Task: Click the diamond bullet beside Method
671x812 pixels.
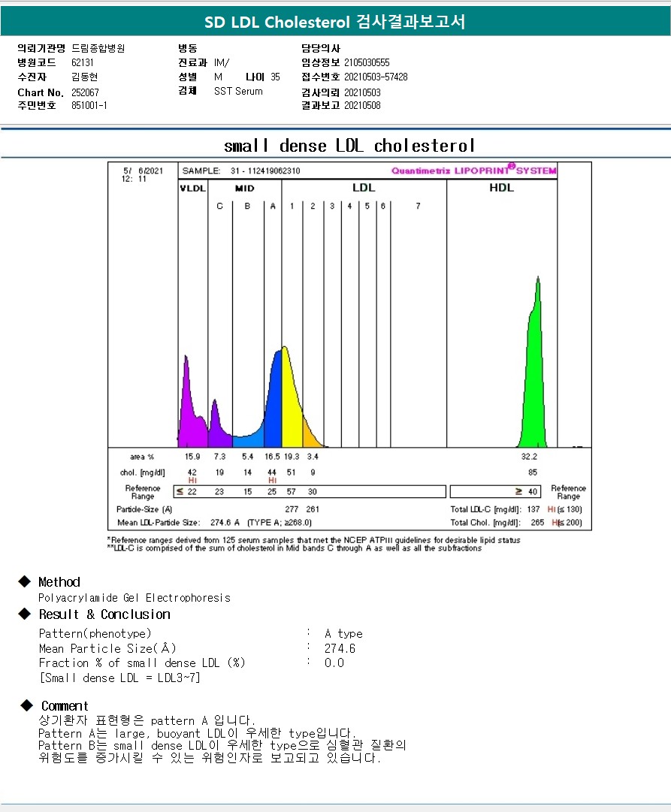Action: pos(25,581)
